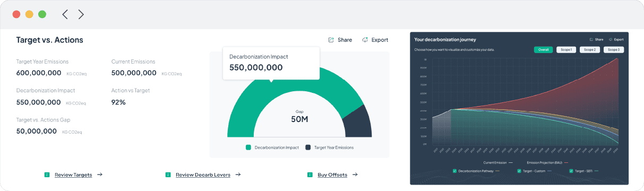Image resolution: width=644 pixels, height=191 pixels.
Task: Toggle the Target - SBTi checkbox
Action: [x=571, y=171]
